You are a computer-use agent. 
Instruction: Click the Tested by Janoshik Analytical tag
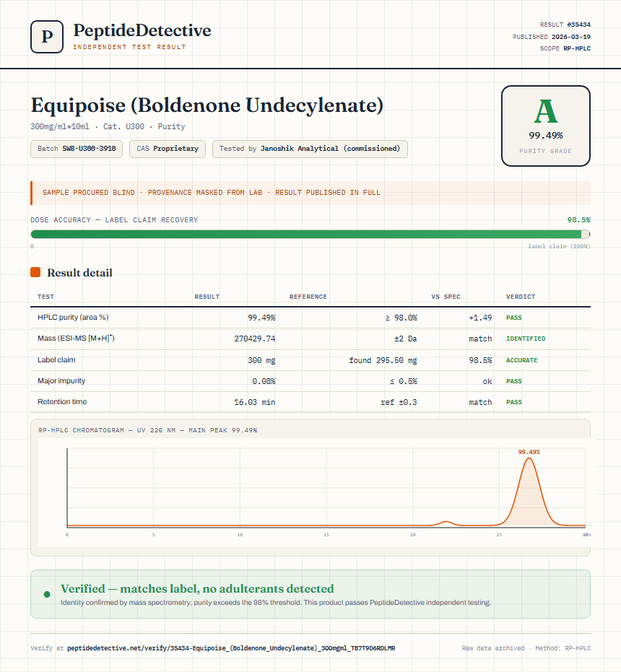click(310, 149)
